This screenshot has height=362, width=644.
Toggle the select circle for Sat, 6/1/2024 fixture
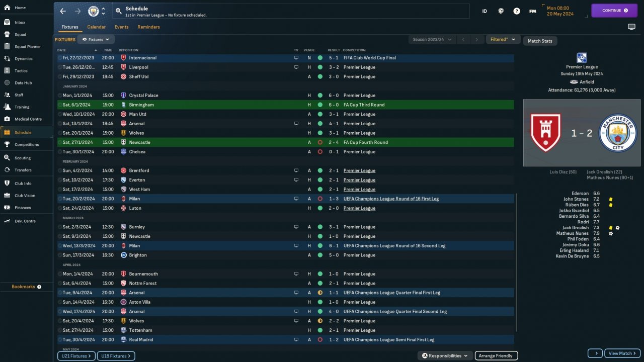[x=60, y=105]
